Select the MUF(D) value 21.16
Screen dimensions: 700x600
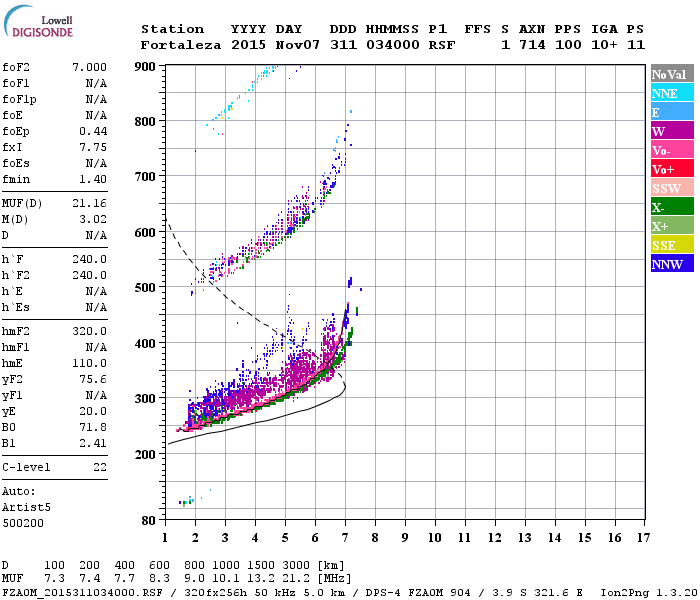(89, 204)
